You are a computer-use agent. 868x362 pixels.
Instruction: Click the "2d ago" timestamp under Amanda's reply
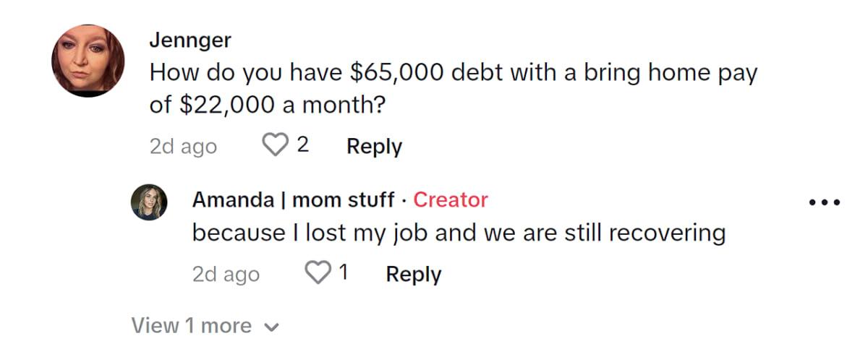point(226,274)
